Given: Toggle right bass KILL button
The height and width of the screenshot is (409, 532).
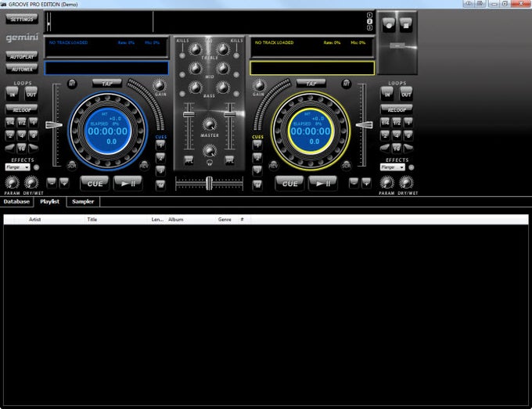Looking at the screenshot, I should 236,93.
